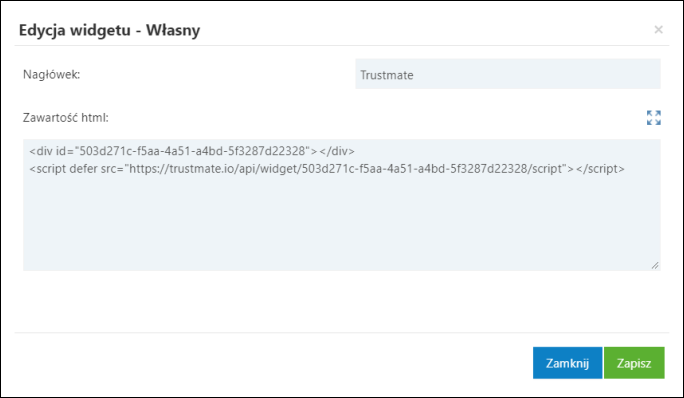Click the first code line with div id
This screenshot has width=684, height=398.
point(192,151)
